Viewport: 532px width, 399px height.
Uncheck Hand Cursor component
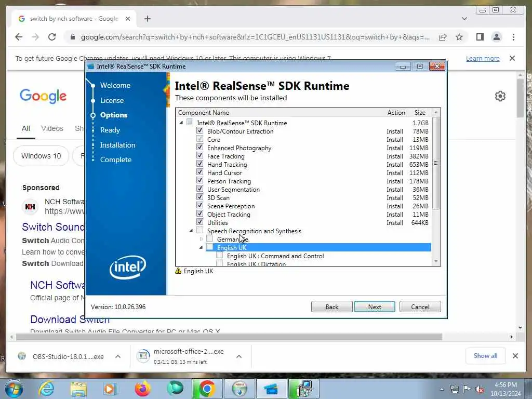coord(200,172)
